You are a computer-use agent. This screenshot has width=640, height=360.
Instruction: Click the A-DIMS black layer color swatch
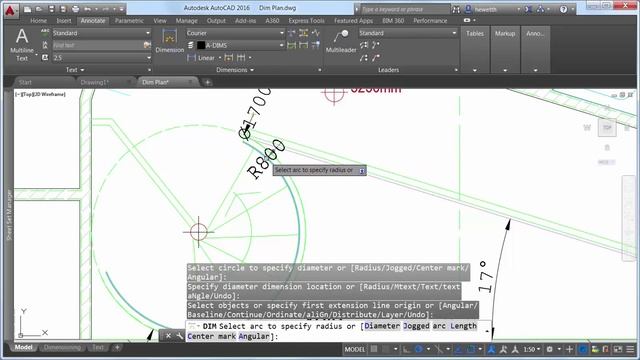[x=201, y=45]
